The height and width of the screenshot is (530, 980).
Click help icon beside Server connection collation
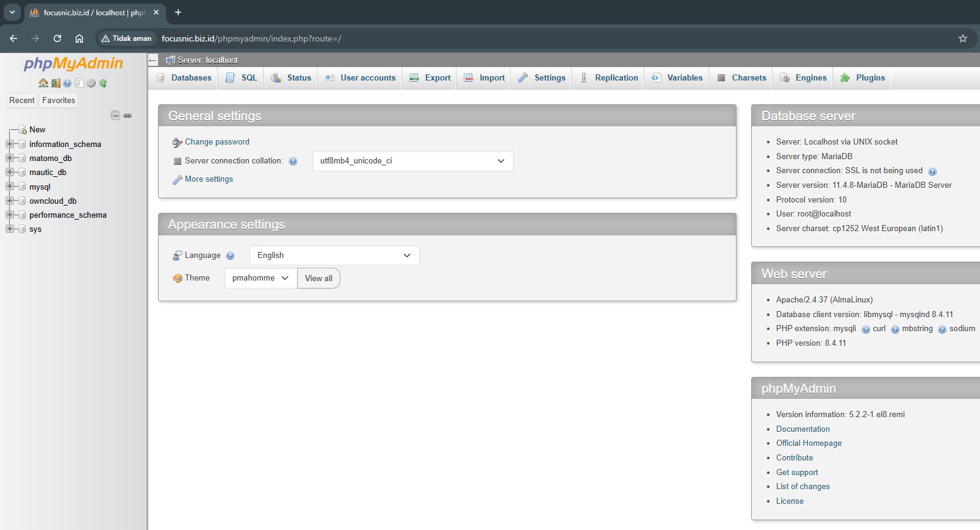(293, 161)
